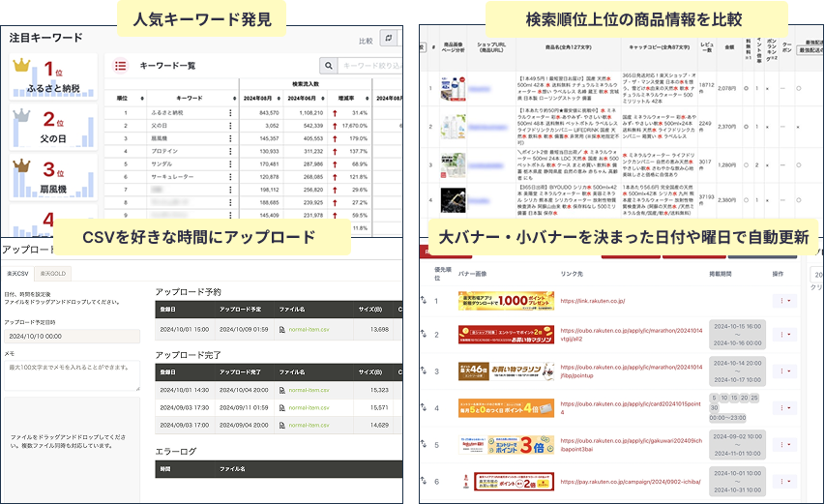825x504 pixels.
Task: Click the 商品名(全角127文字) column header
Action: pyautogui.click(x=569, y=47)
